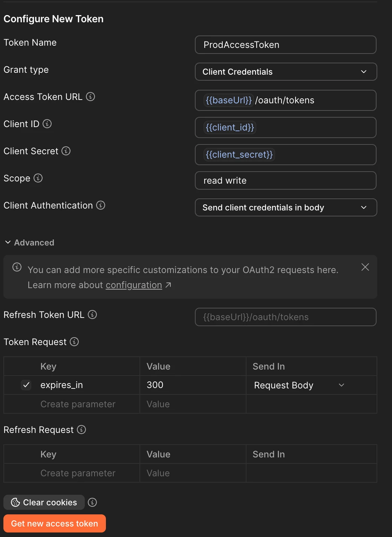
Task: Click info icon inside the customizations banner
Action: point(17,267)
